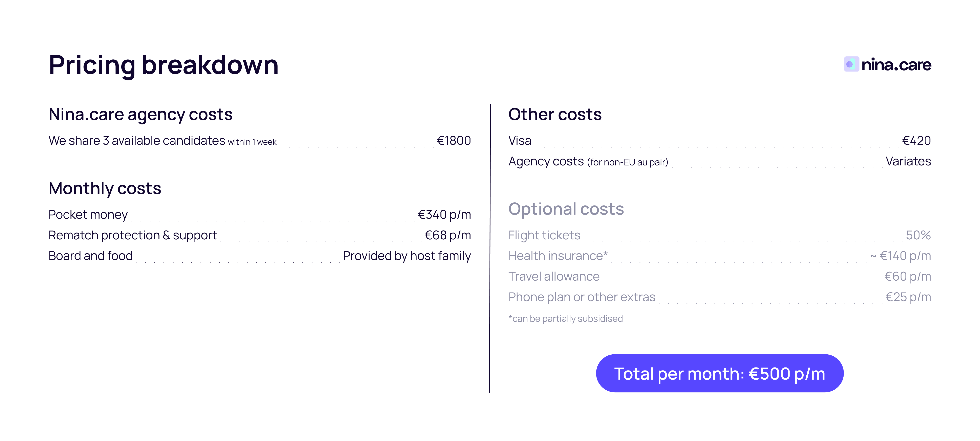980x441 pixels.
Task: Select the Pocket money row label
Action: click(88, 214)
